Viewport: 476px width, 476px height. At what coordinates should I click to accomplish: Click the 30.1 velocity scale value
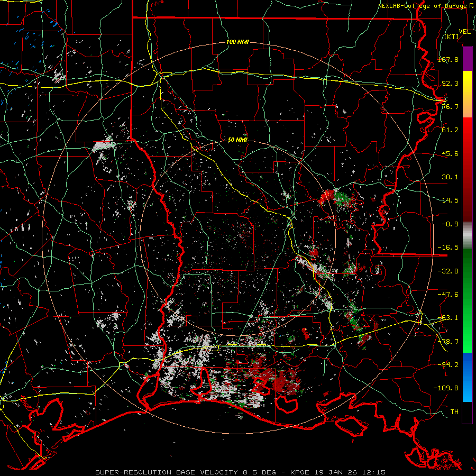click(x=450, y=177)
